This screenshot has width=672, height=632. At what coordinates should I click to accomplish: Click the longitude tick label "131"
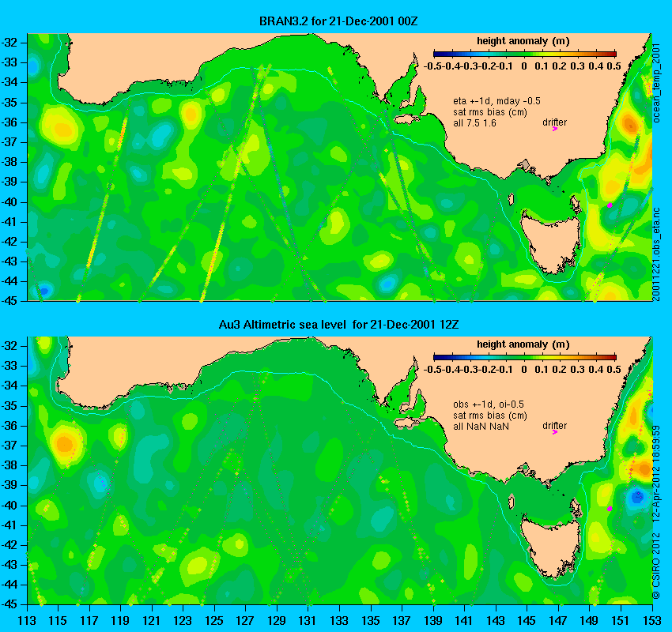pyautogui.click(x=308, y=620)
